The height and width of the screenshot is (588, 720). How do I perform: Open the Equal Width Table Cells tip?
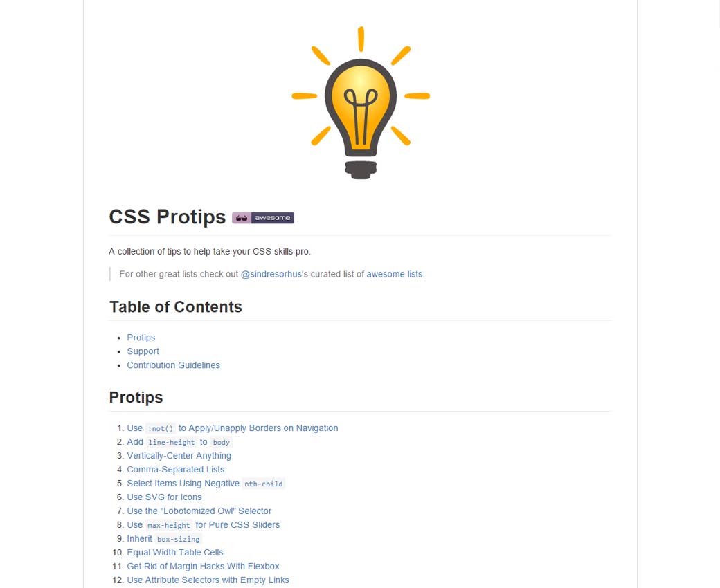coord(175,553)
